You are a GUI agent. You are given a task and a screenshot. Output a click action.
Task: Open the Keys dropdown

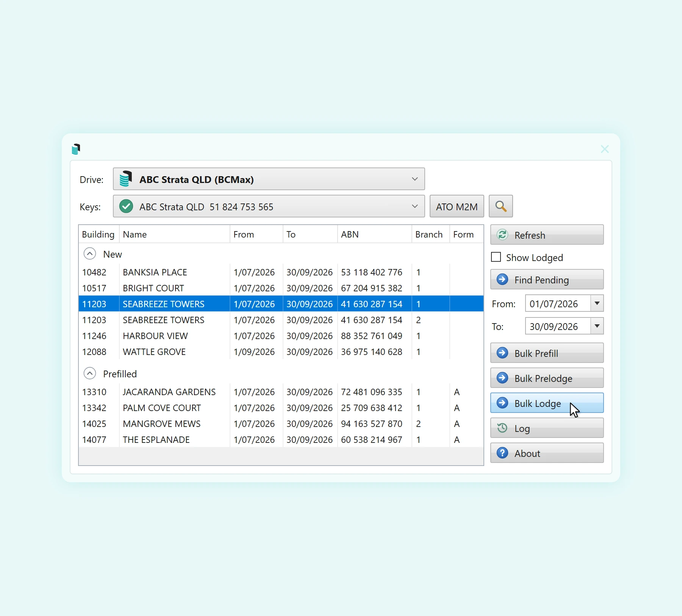click(269, 206)
